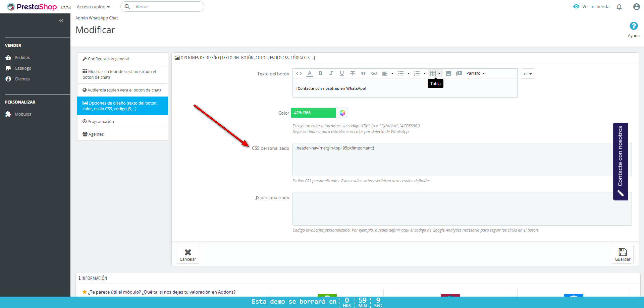Insert a blockquote
This screenshot has width=644, height=308.
[363, 73]
